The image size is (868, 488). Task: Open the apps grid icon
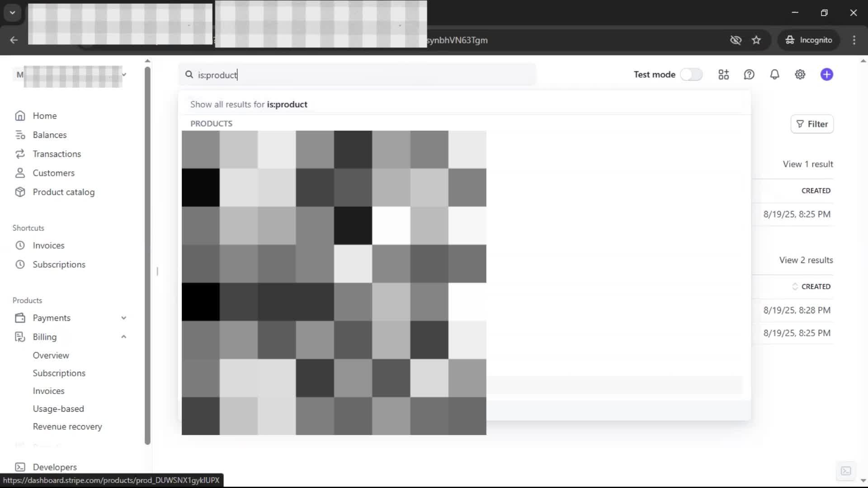point(723,75)
